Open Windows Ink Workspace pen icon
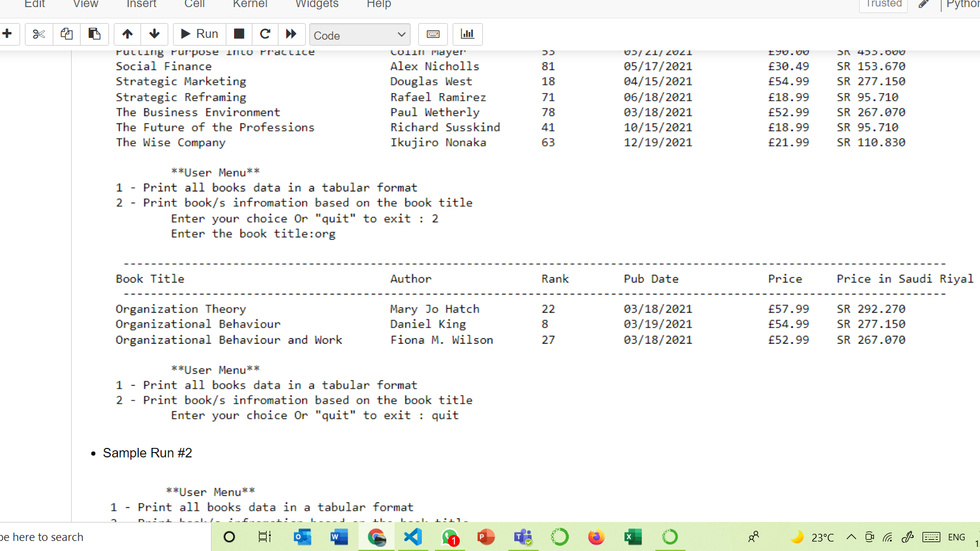Image resolution: width=980 pixels, height=551 pixels. (907, 537)
